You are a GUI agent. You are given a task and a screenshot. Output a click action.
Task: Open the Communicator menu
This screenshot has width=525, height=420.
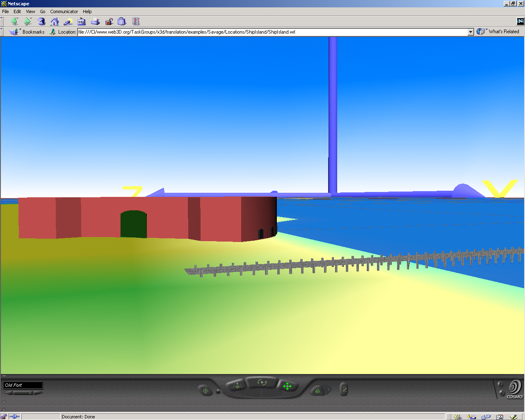coord(64,11)
